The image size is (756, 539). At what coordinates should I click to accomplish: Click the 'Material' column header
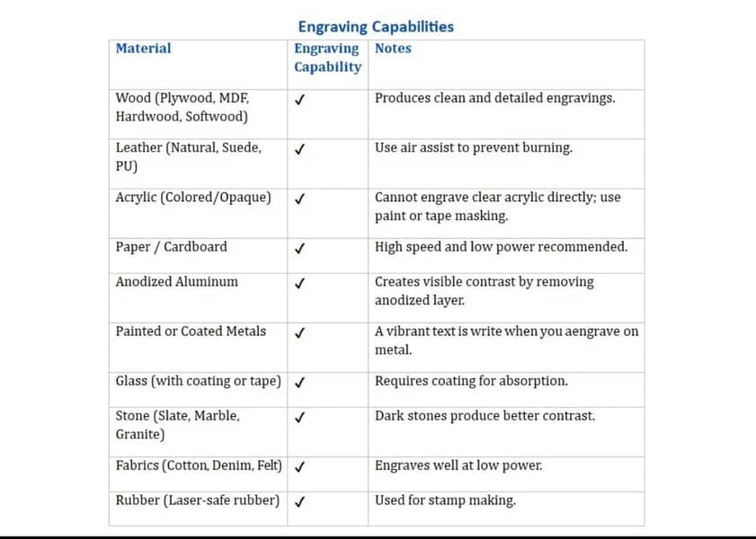tap(143, 49)
